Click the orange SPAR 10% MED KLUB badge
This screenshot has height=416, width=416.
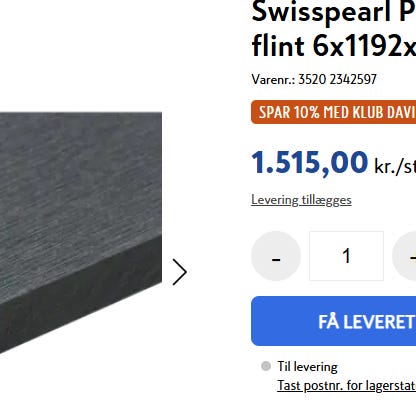click(334, 112)
